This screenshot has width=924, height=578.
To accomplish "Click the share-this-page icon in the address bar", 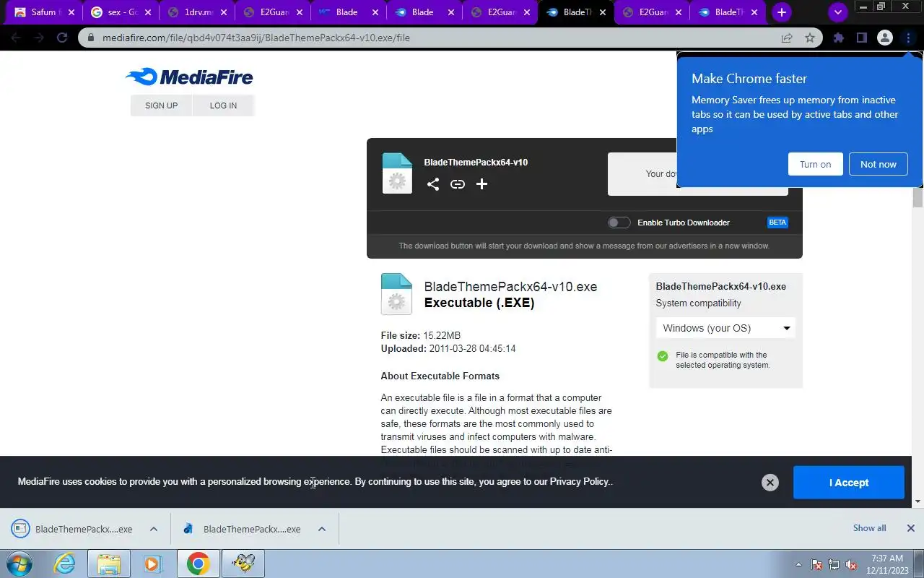I will [787, 38].
